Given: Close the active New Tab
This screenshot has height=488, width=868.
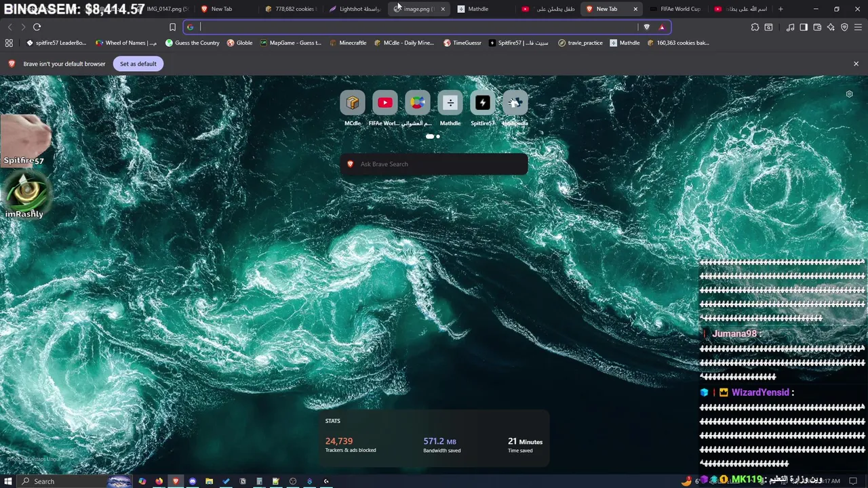Looking at the screenshot, I should (635, 9).
